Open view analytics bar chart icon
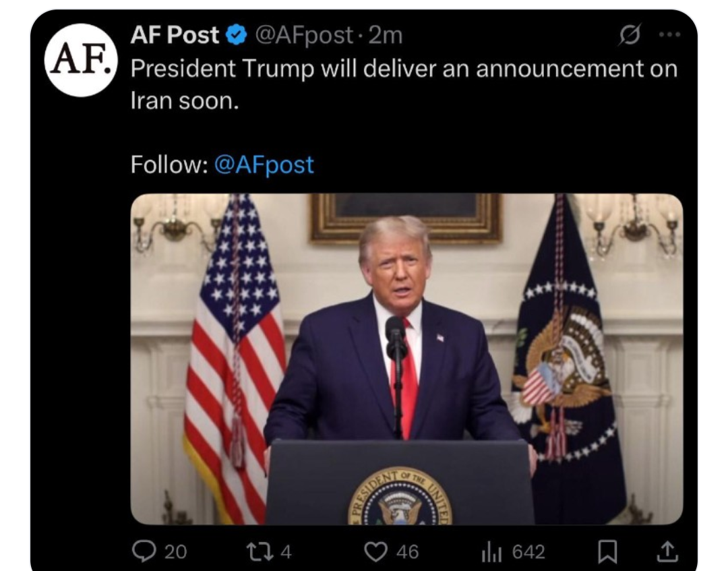 [x=492, y=552]
